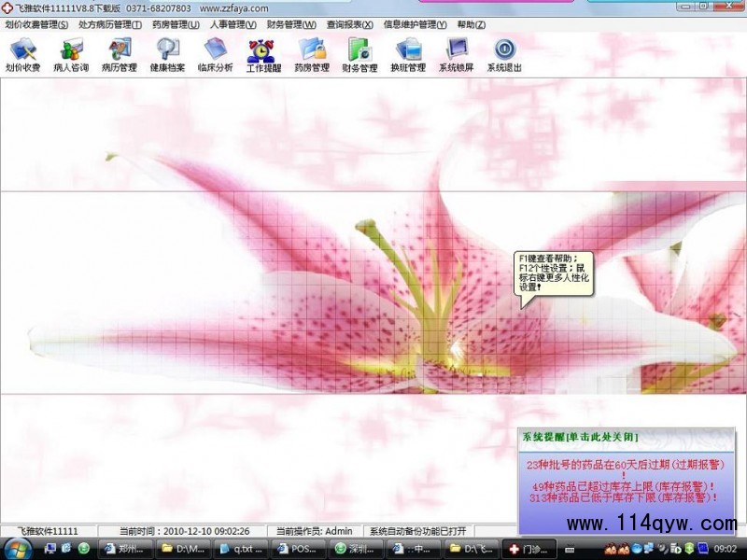
Task: Exit via the 系统退出 power icon
Action: pyautogui.click(x=504, y=54)
